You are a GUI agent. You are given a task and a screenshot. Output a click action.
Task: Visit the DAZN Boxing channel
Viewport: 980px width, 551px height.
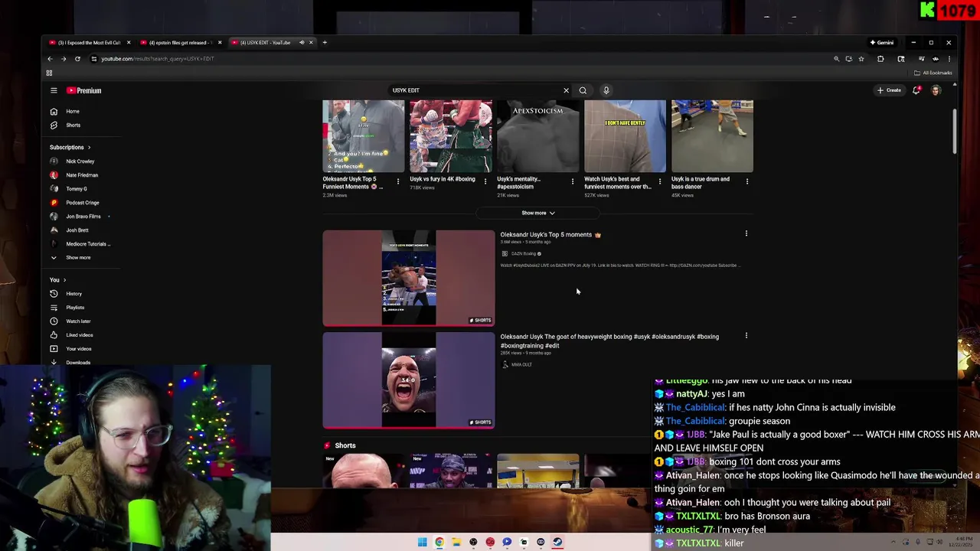(x=524, y=253)
